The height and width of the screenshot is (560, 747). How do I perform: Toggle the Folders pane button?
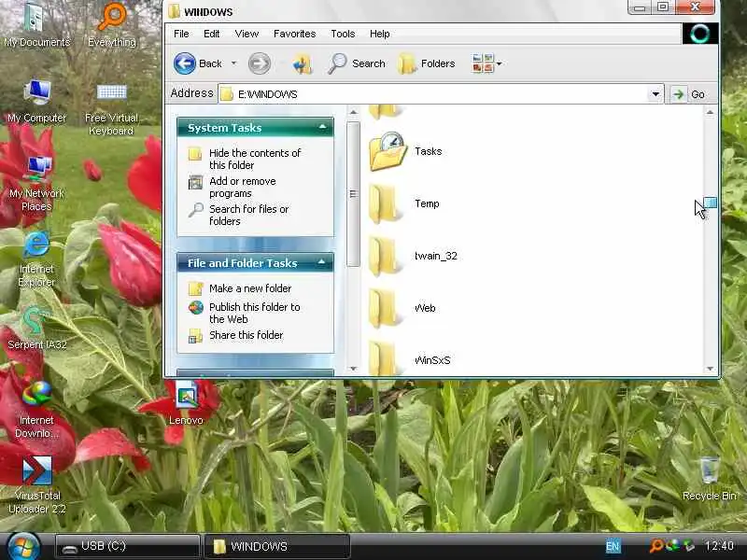click(x=427, y=63)
